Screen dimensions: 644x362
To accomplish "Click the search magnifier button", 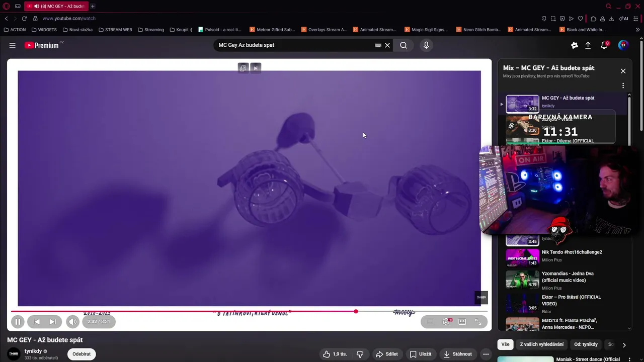I will tap(404, 45).
